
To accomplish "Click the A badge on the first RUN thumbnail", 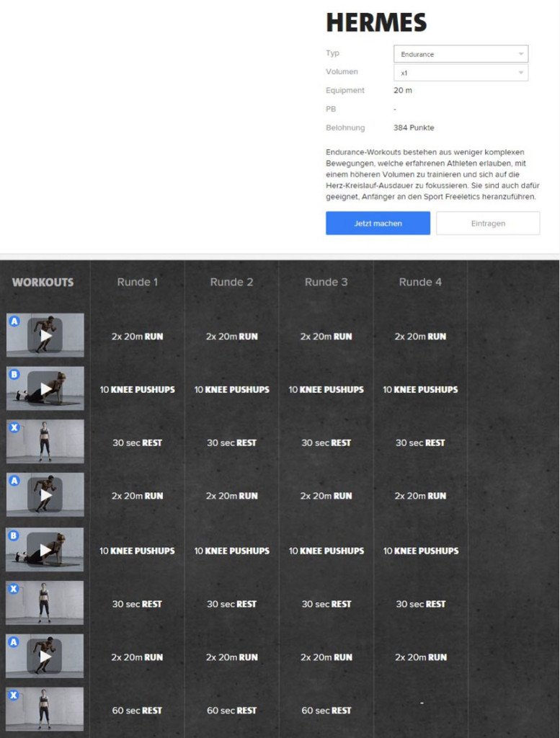I will [14, 321].
